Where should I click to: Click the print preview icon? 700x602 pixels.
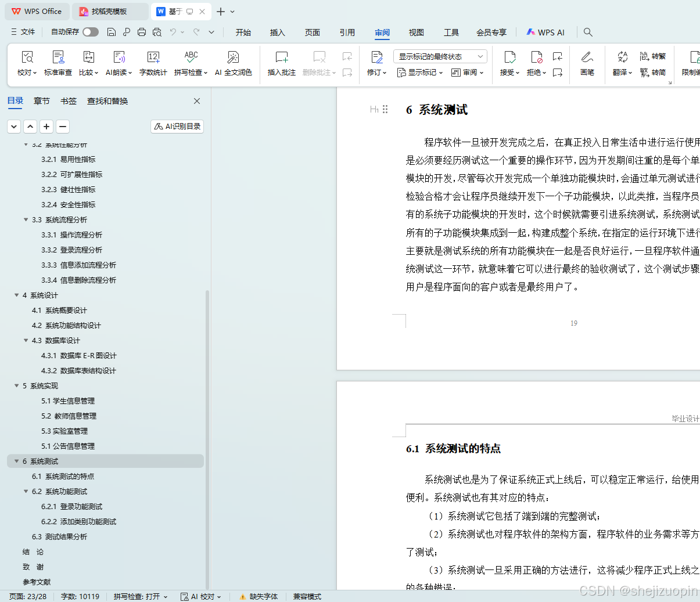[x=157, y=32]
